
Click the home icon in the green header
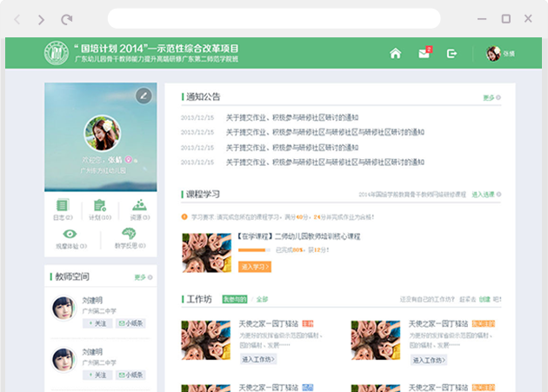(396, 54)
